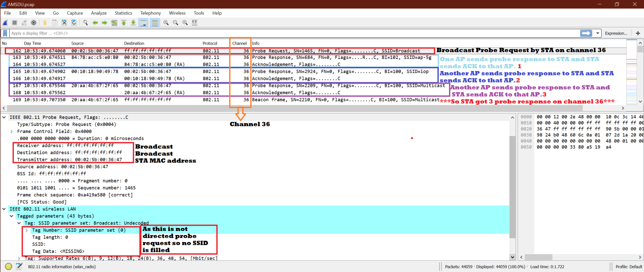Open the View menu
Image resolution: width=644 pixels, height=272 pixels.
pos(40,13)
